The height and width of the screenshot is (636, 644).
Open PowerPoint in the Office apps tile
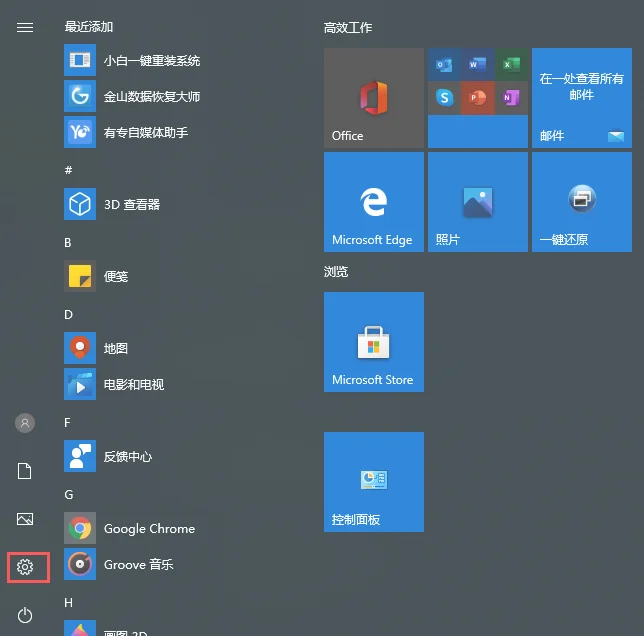coord(478,98)
